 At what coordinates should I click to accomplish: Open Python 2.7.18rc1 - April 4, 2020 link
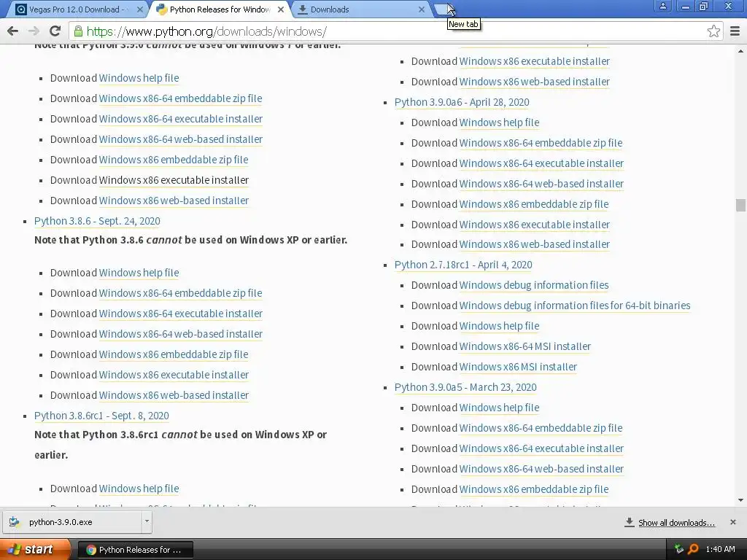[x=463, y=265]
